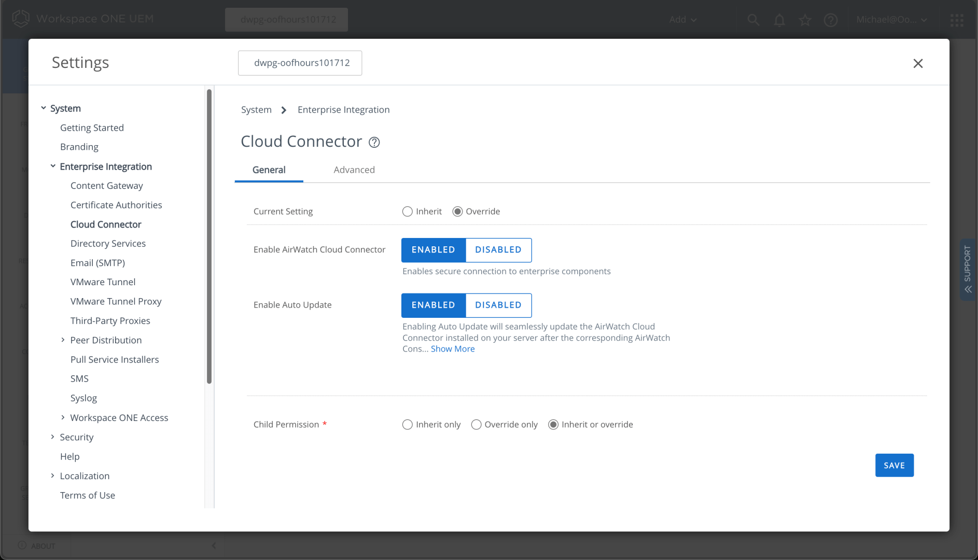
Task: Click the notifications bell icon
Action: click(779, 20)
